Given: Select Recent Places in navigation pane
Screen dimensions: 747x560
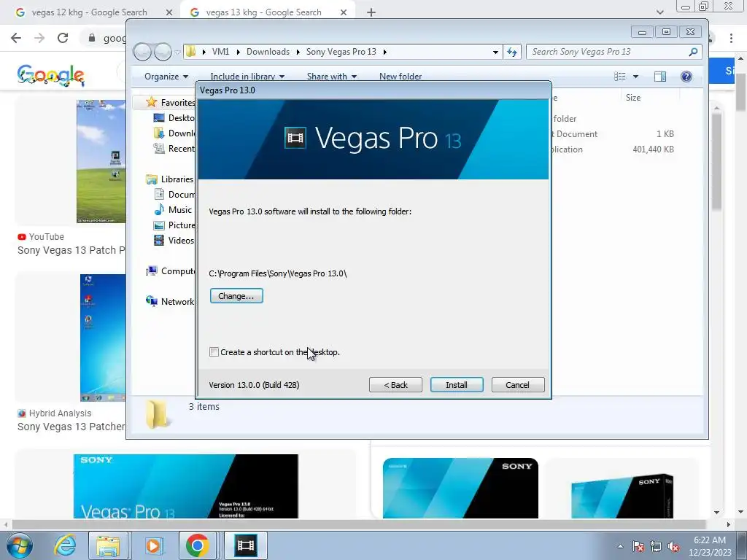Looking at the screenshot, I should click(174, 149).
